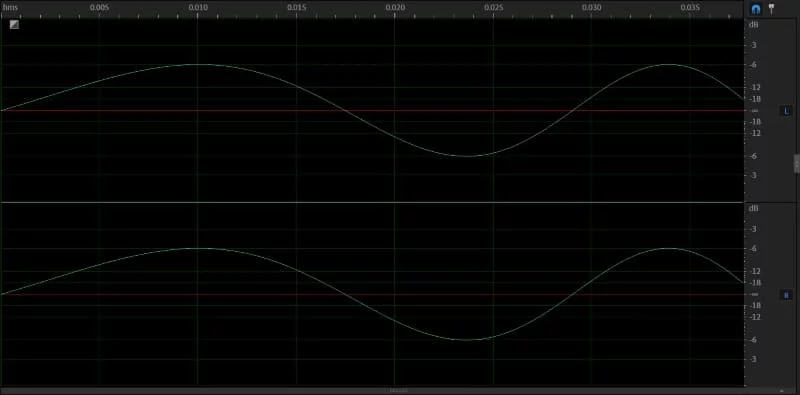Click the hms time format label

pos(10,8)
